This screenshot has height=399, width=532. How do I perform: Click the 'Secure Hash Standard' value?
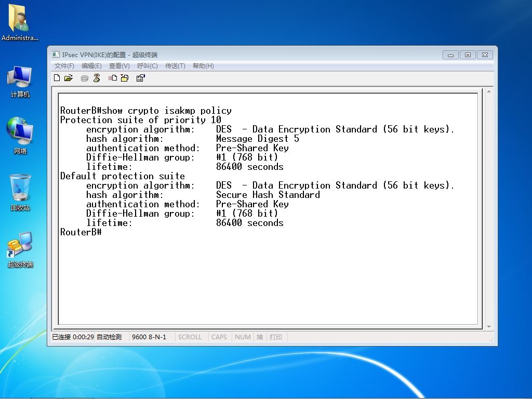click(268, 195)
